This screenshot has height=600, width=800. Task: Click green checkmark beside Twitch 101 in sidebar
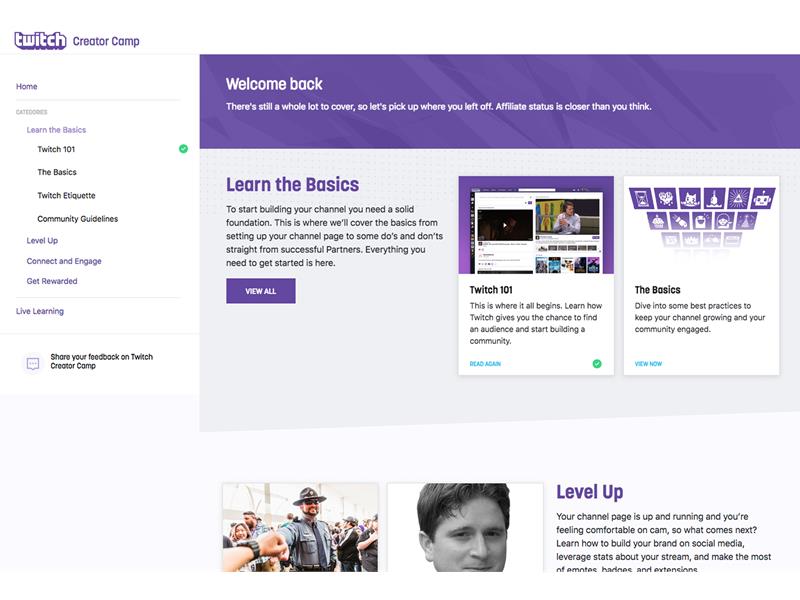pos(183,149)
